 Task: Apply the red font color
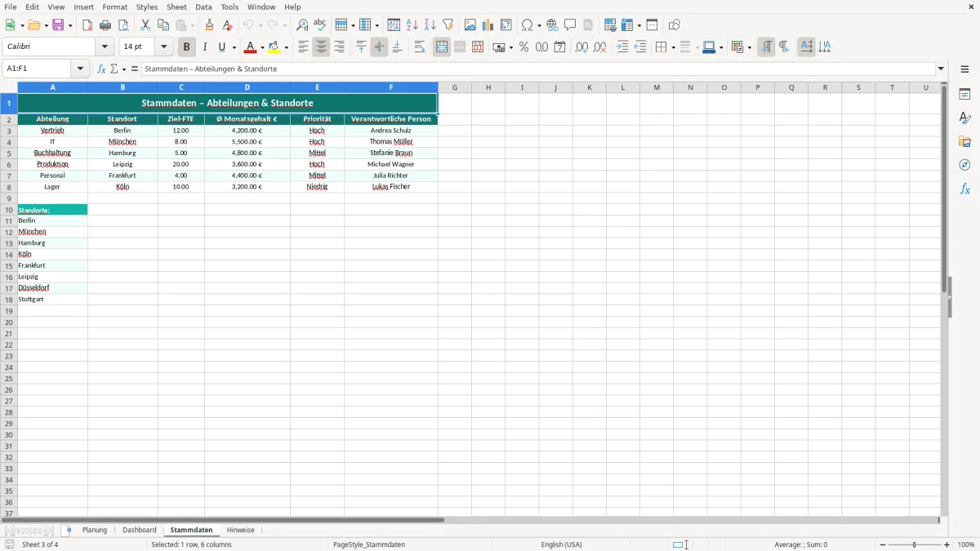coord(251,47)
